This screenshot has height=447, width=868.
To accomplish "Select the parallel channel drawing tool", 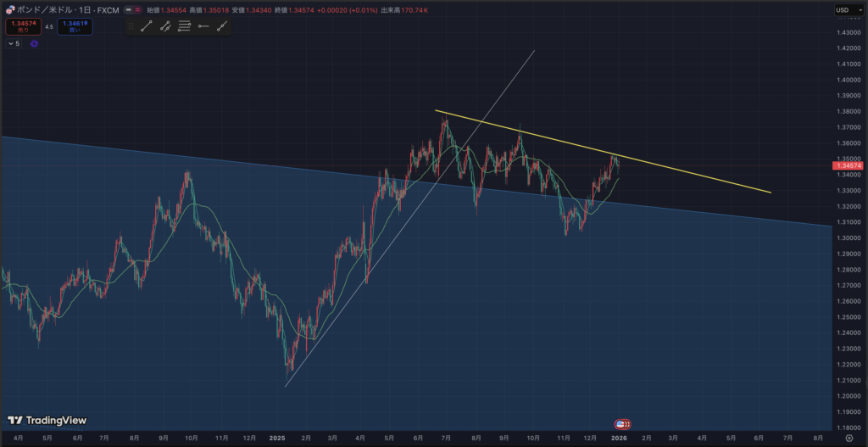I will coord(164,26).
